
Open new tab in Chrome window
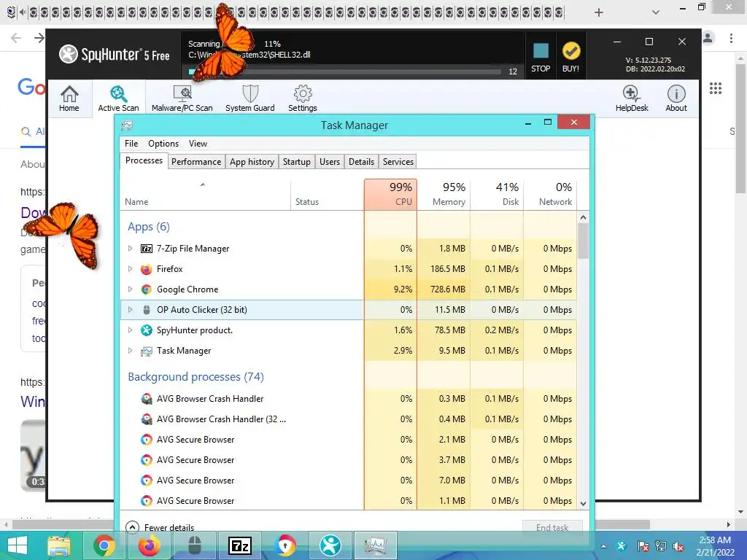599,12
